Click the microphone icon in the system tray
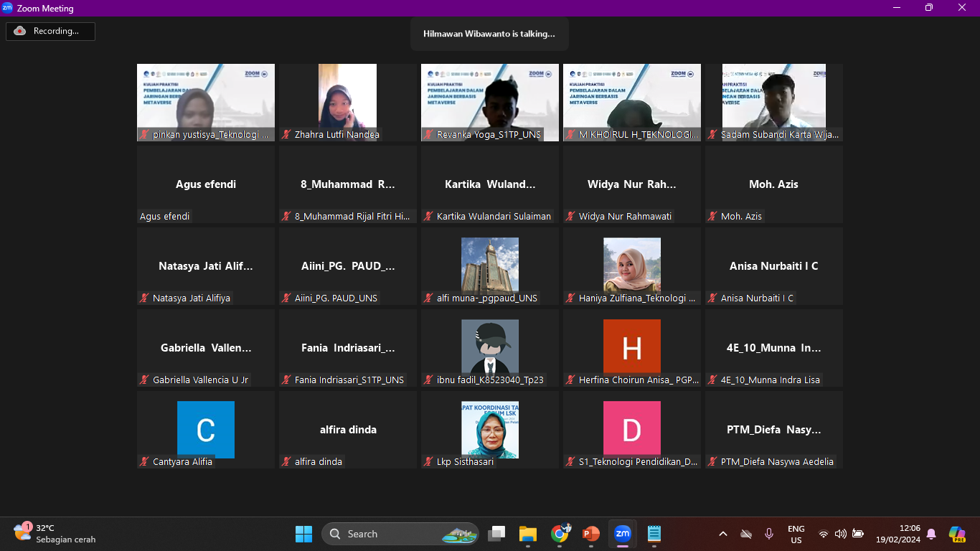The height and width of the screenshot is (551, 980). coord(769,534)
